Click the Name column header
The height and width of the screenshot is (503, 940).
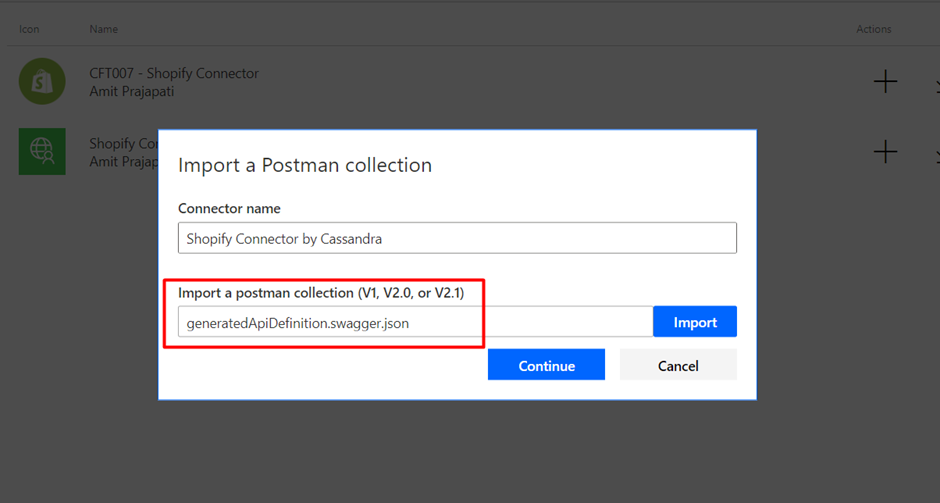click(x=103, y=29)
